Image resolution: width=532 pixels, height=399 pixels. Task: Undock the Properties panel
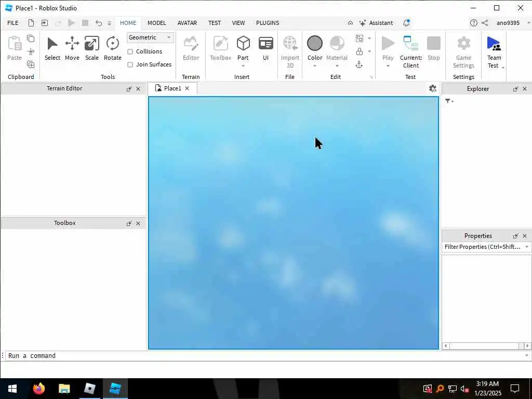click(x=515, y=236)
